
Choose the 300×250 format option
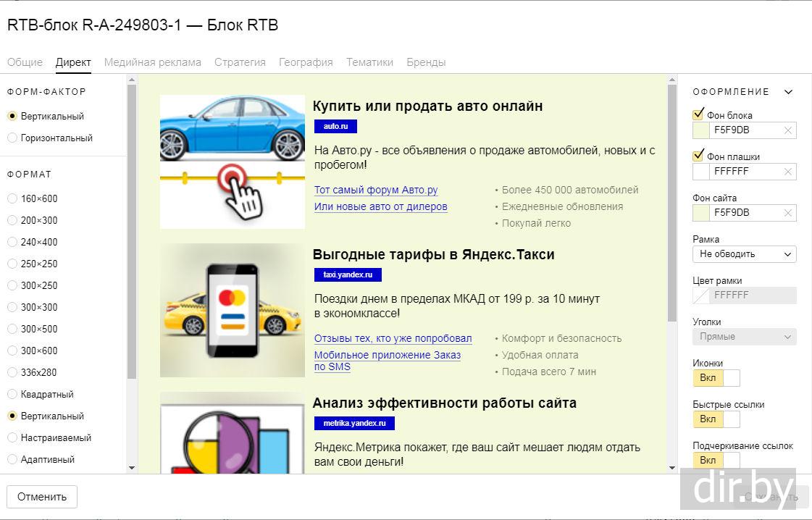click(12, 285)
